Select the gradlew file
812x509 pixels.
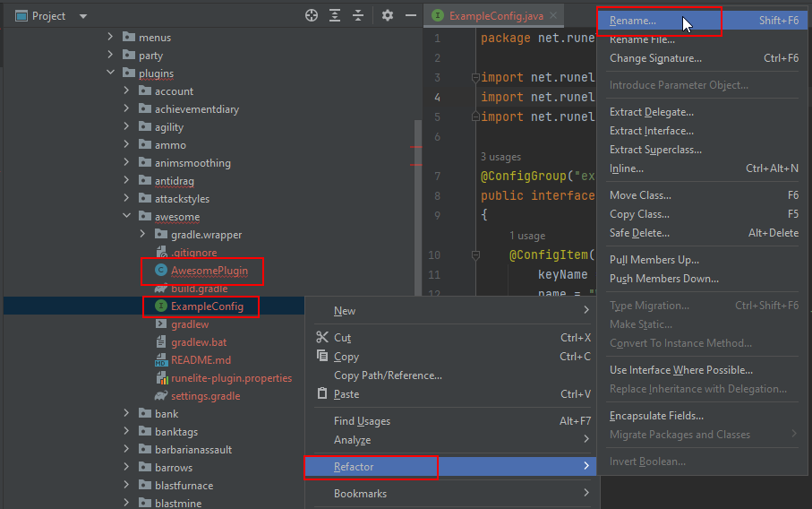pyautogui.click(x=190, y=324)
